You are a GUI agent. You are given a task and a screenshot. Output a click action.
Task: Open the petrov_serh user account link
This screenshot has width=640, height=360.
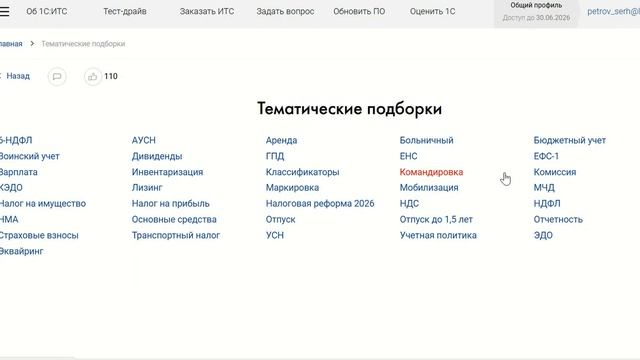(x=613, y=11)
